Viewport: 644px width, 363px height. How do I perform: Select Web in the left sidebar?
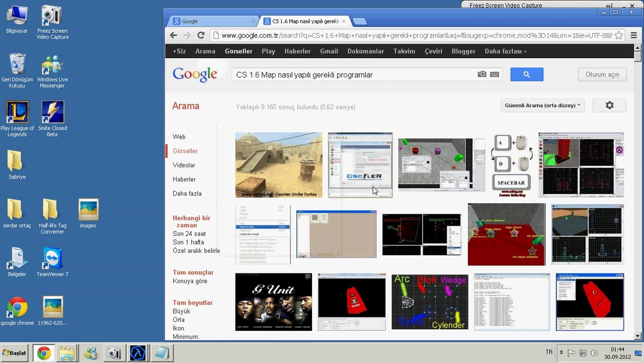click(179, 137)
